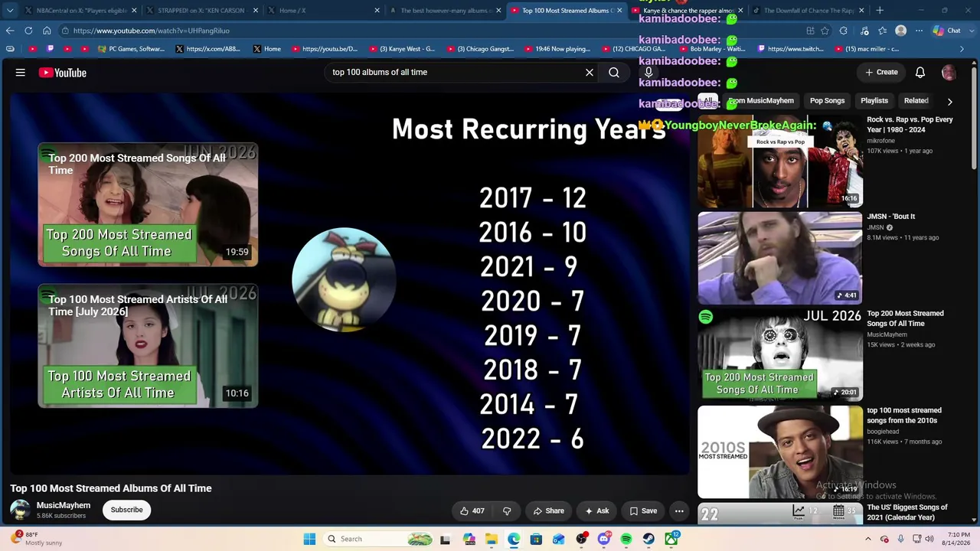980x551 pixels.
Task: Open the YouTube guide hamburger menu
Action: click(x=21, y=73)
